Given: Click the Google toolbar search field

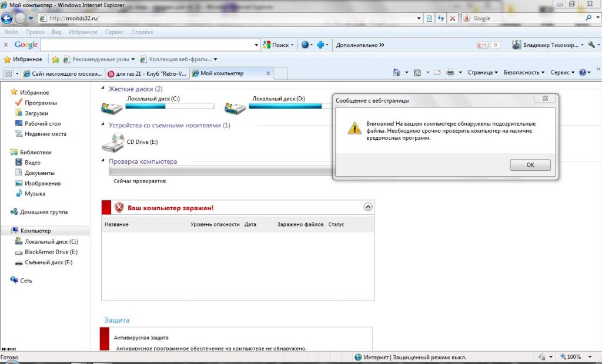Looking at the screenshot, I should [146, 45].
